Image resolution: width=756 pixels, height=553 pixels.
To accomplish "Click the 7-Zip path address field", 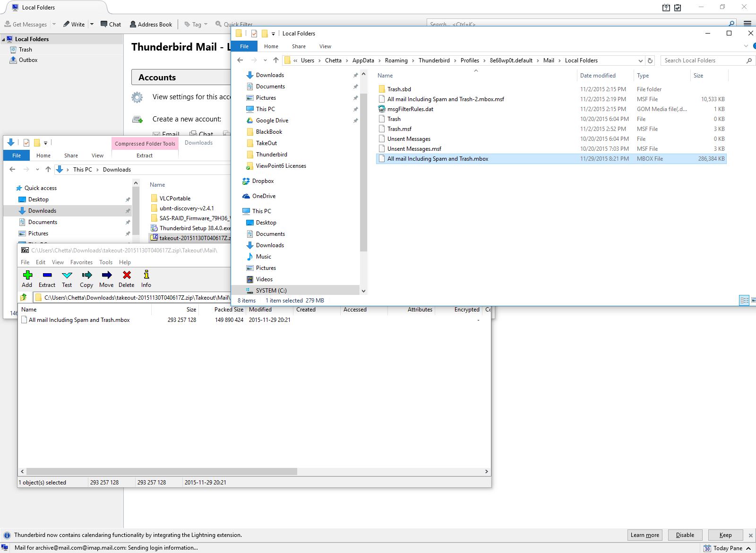I will 132,297.
